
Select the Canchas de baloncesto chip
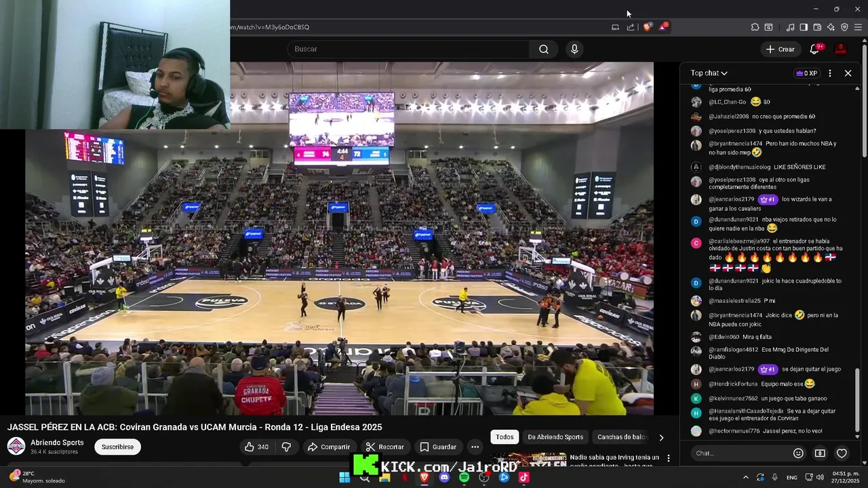point(622,437)
